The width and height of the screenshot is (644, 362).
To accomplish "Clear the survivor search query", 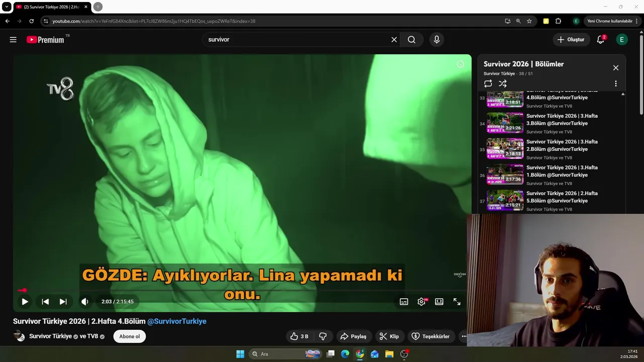I will (x=394, y=40).
